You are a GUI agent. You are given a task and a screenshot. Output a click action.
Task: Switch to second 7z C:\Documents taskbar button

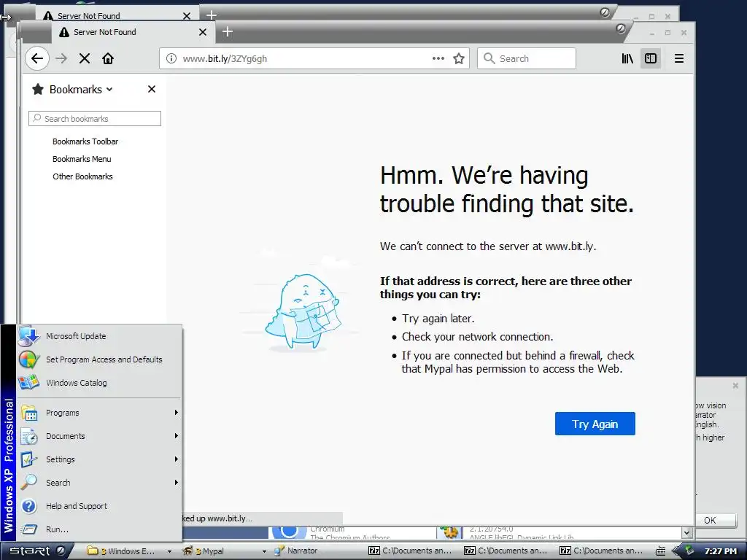pos(508,551)
